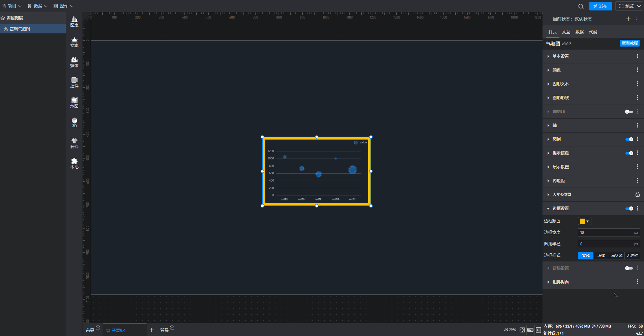This screenshot has width=644, height=336.
Task: Open more options for 展示设置
Action: (637, 167)
